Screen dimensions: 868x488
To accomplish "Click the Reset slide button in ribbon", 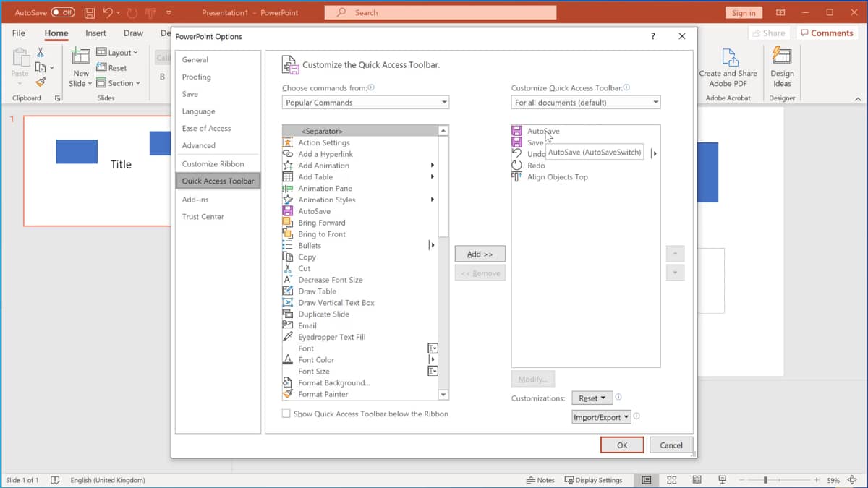I will 111,68.
